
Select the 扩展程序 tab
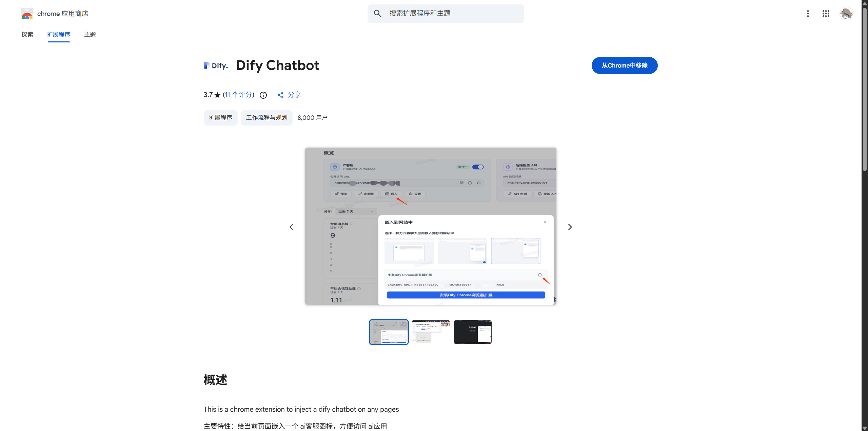tap(59, 35)
